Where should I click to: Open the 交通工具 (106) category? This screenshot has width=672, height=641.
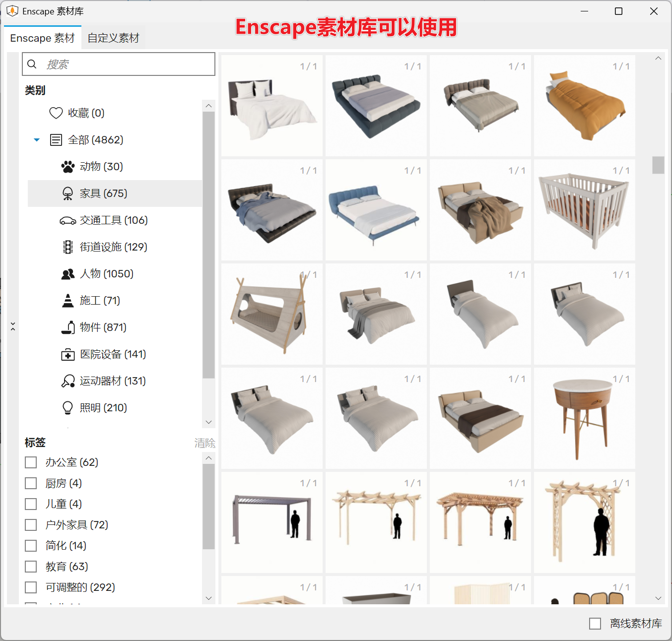[x=115, y=220]
